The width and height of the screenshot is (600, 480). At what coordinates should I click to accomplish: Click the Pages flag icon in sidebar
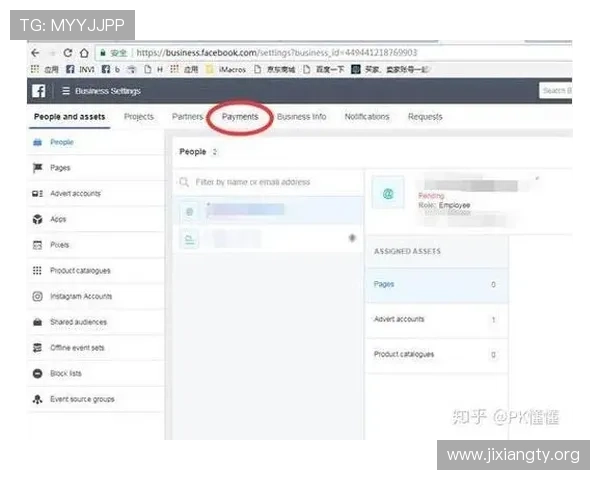click(x=37, y=168)
